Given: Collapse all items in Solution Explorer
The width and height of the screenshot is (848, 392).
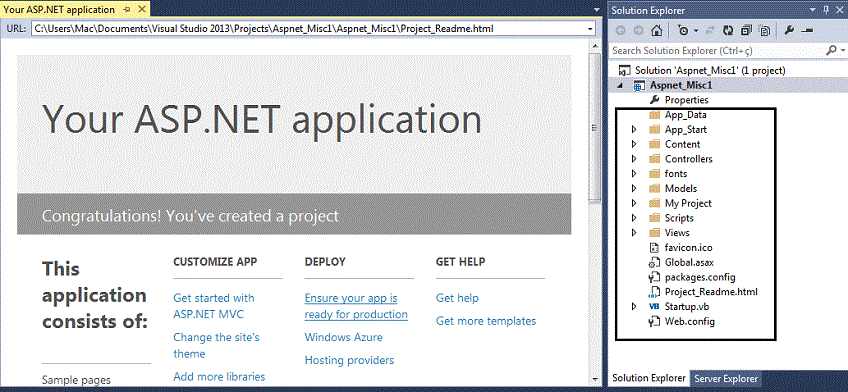Looking at the screenshot, I should click(x=747, y=31).
